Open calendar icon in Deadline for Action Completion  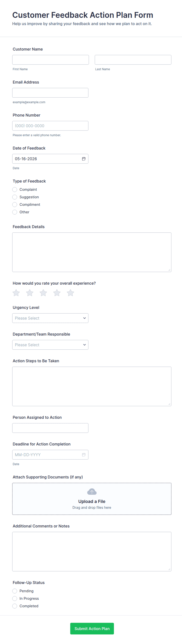tap(84, 454)
